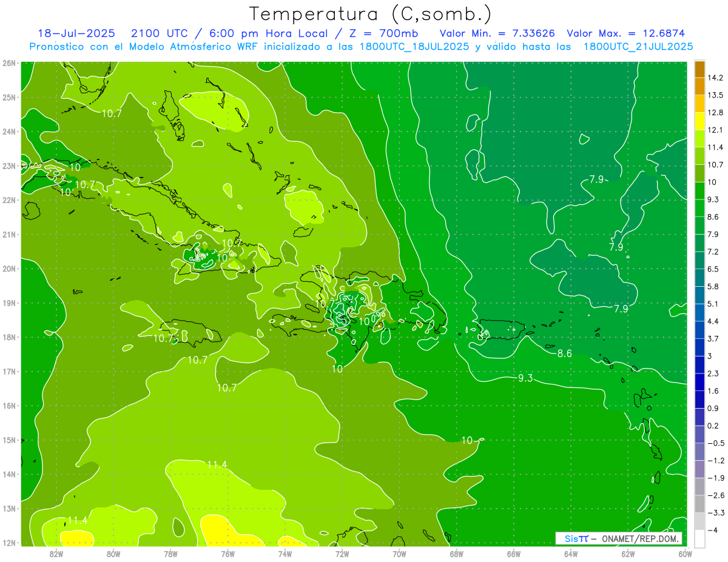Click the 5.1 legend value
The height and width of the screenshot is (562, 728).
713,304
